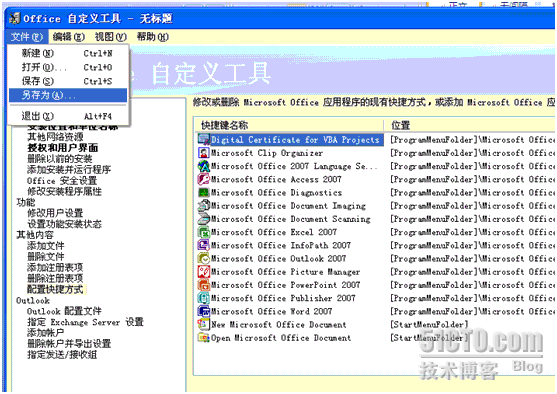Viewport: 557px width, 394px height.
Task: Choose 另存为(A)... from the file menu
Action: [68, 95]
